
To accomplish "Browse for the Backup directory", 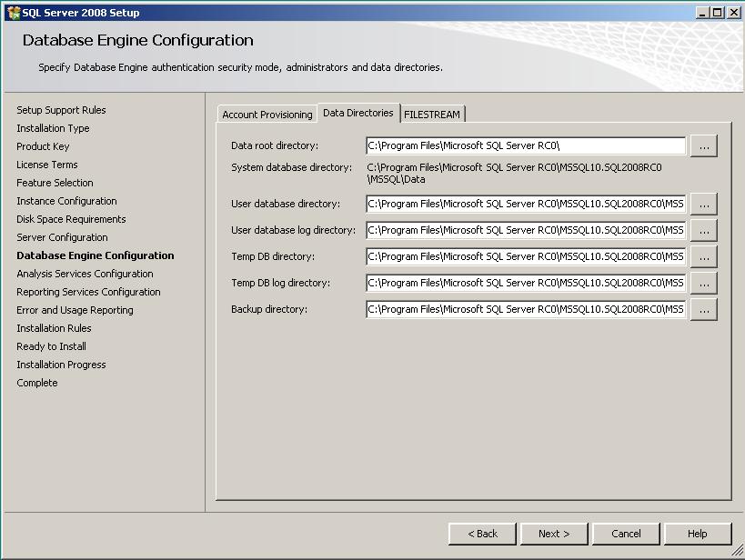I will coord(704,309).
